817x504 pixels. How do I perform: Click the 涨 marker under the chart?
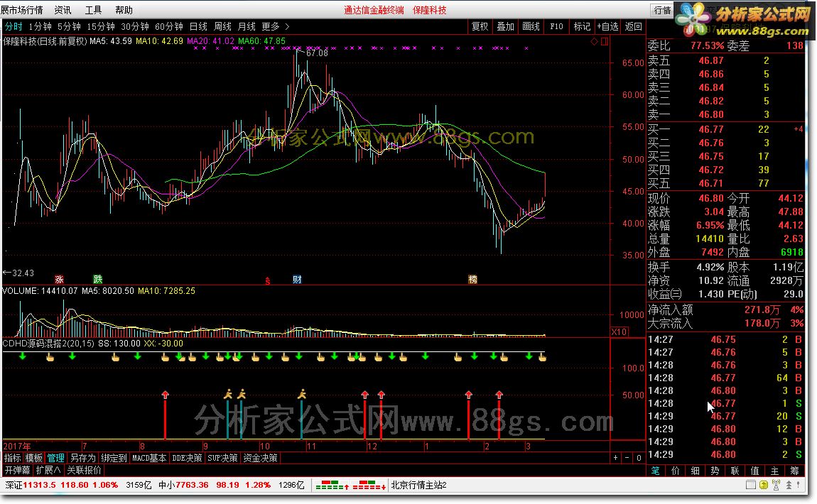(x=60, y=280)
